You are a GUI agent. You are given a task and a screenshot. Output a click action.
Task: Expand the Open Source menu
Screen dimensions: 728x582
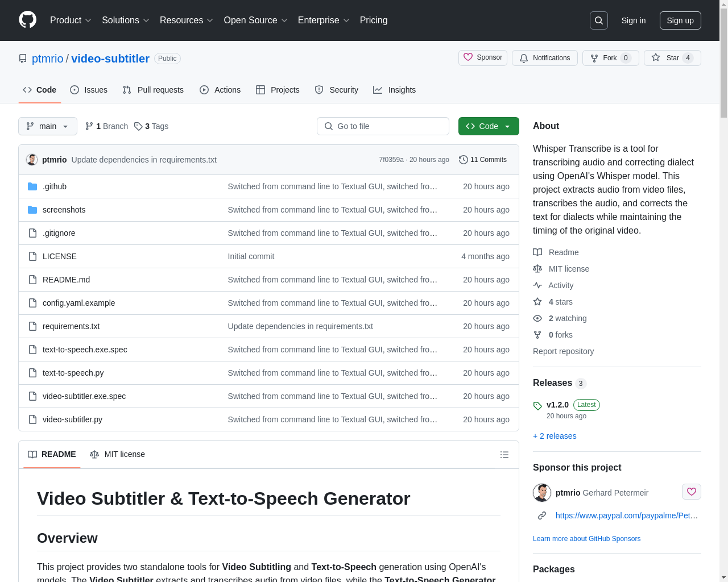click(256, 20)
